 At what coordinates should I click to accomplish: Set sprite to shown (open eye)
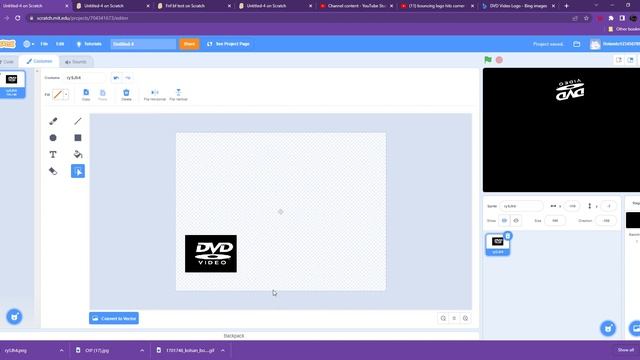504,220
